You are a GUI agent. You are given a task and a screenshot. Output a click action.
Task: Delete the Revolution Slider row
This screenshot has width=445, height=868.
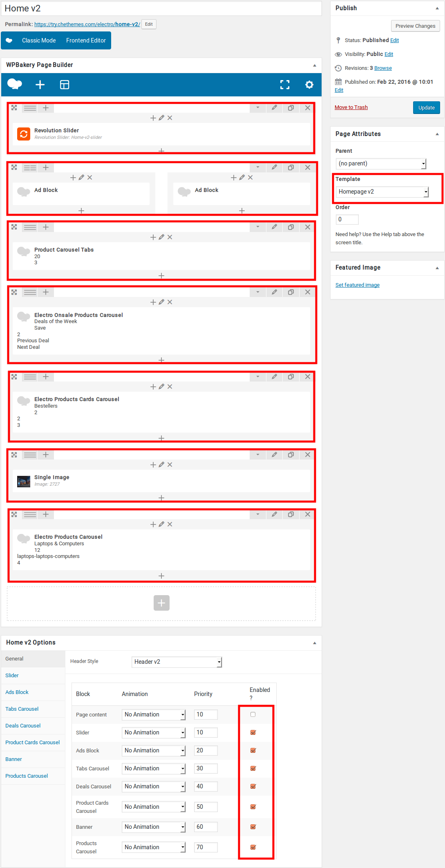point(308,108)
